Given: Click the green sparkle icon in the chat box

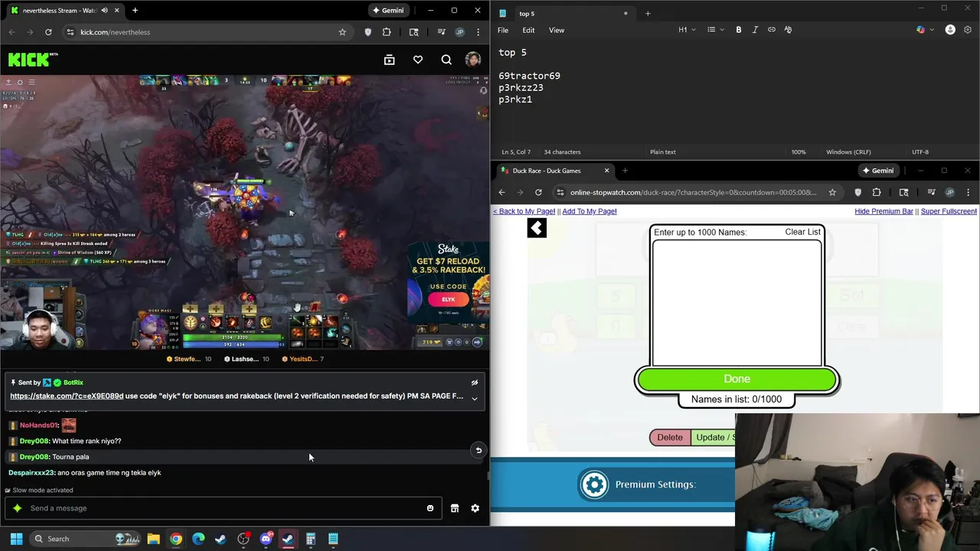Looking at the screenshot, I should [18, 508].
